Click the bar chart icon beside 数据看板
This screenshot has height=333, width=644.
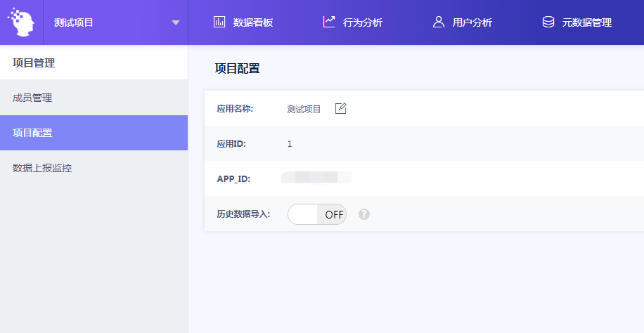[x=219, y=22]
